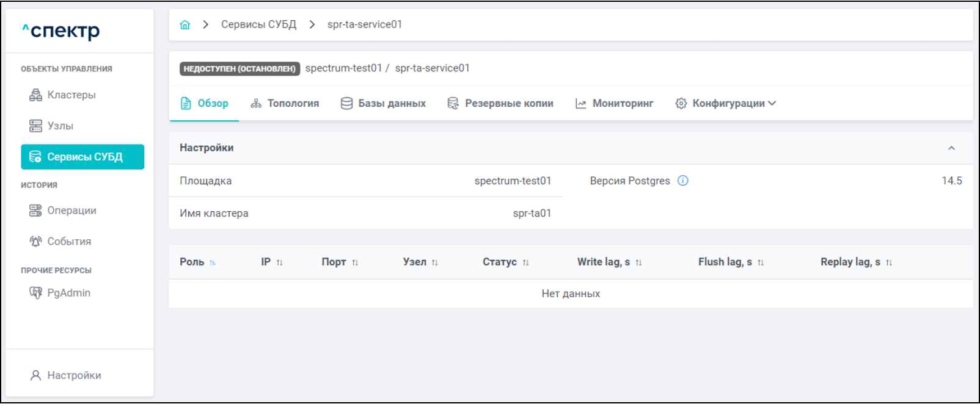Click sort icon next to Порт column
Viewport: 980px width, 404px height.
(x=355, y=262)
